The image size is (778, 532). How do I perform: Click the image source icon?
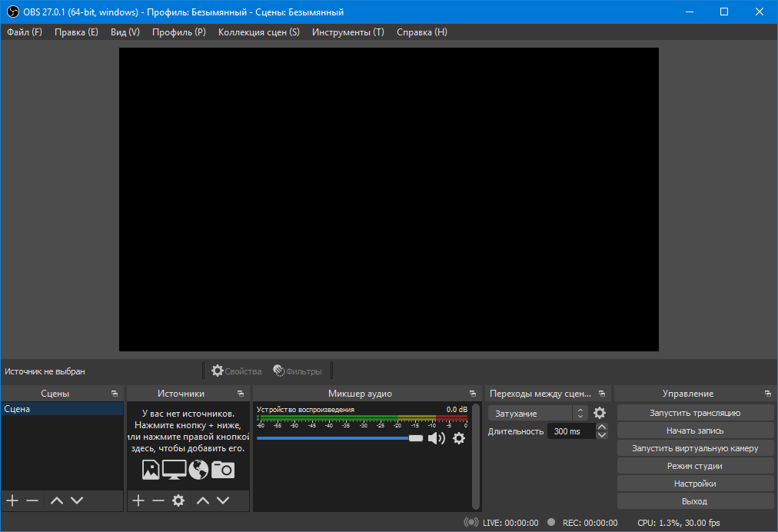(151, 470)
